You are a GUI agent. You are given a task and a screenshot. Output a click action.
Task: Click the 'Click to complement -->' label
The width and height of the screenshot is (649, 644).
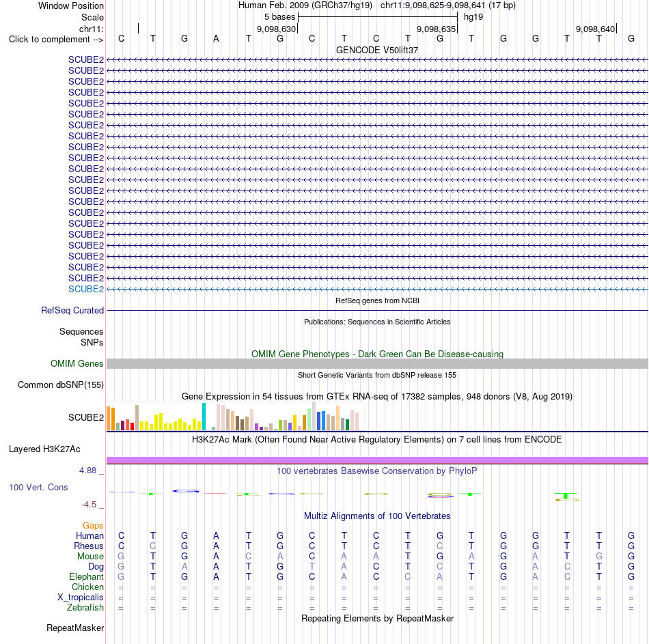tap(56, 40)
